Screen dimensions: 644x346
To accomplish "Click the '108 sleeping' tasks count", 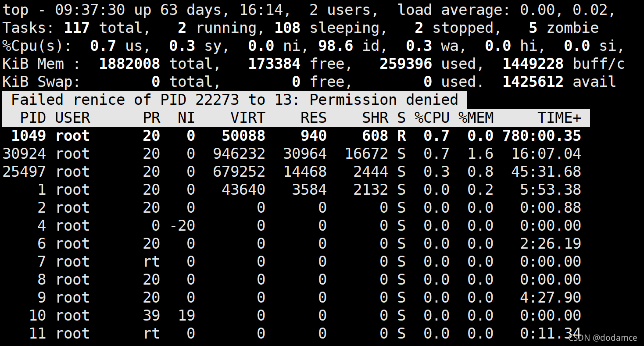I will tap(327, 28).
